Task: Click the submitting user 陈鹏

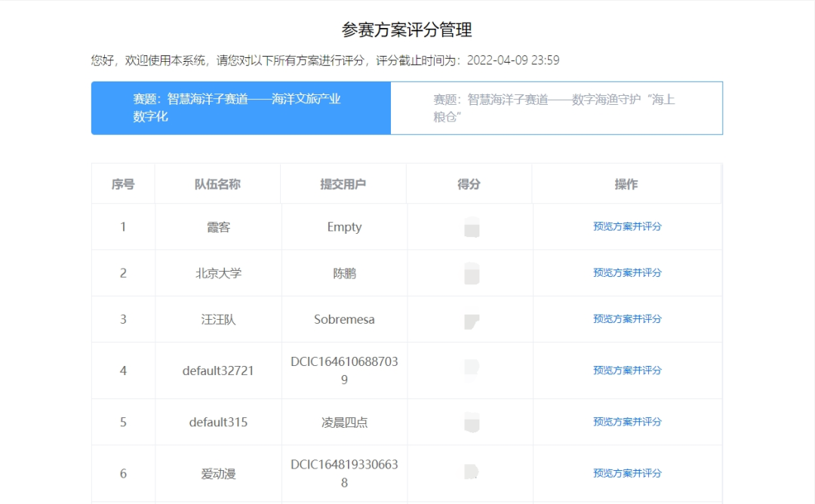Action: tap(344, 273)
